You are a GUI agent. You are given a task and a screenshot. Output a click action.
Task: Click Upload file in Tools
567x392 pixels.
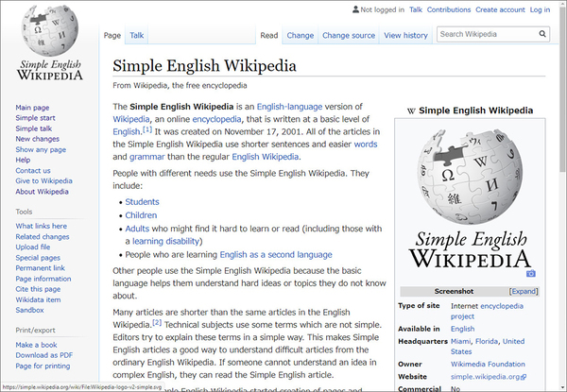pyautogui.click(x=33, y=247)
